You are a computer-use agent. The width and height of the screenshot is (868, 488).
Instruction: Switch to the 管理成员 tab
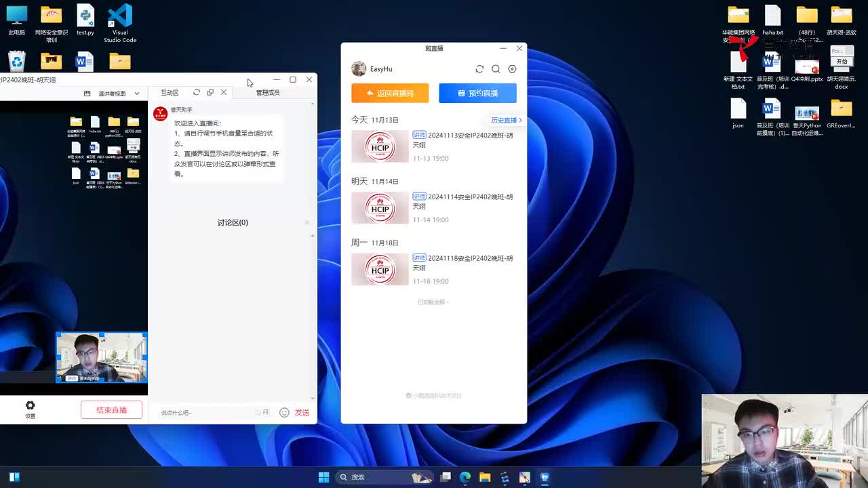point(267,93)
